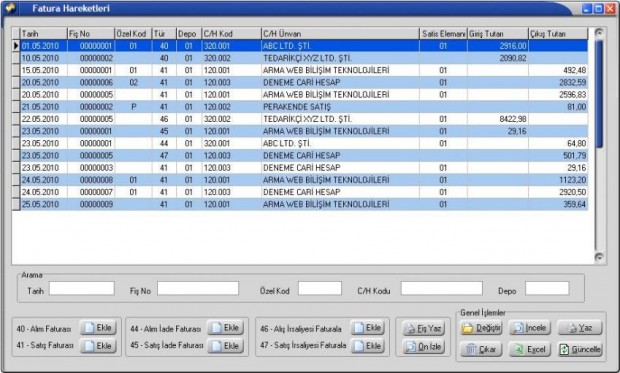The height and width of the screenshot is (373, 620).
Task: Click the amount 2920,50 cell
Action: (x=558, y=192)
